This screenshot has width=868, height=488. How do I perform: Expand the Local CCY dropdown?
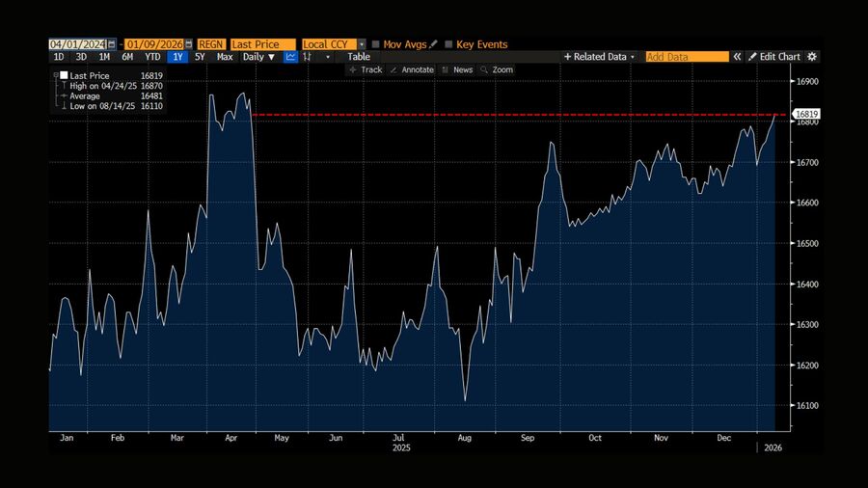coord(362,44)
